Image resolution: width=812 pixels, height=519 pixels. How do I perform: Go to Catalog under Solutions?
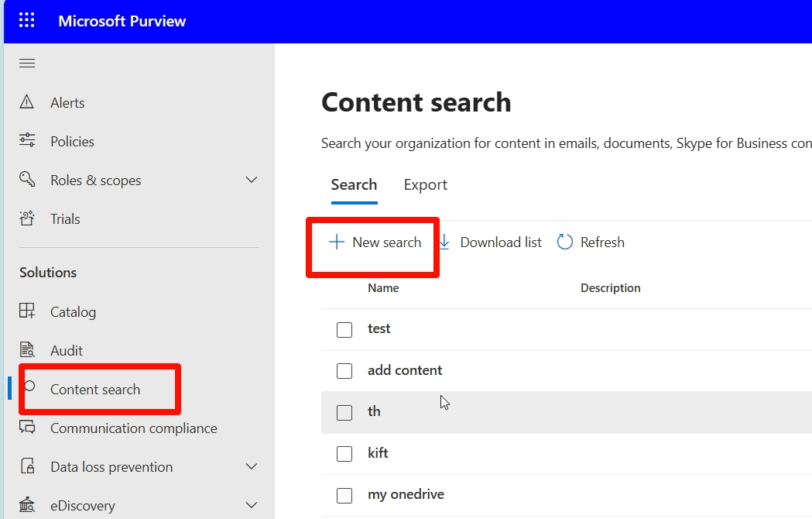(x=73, y=312)
